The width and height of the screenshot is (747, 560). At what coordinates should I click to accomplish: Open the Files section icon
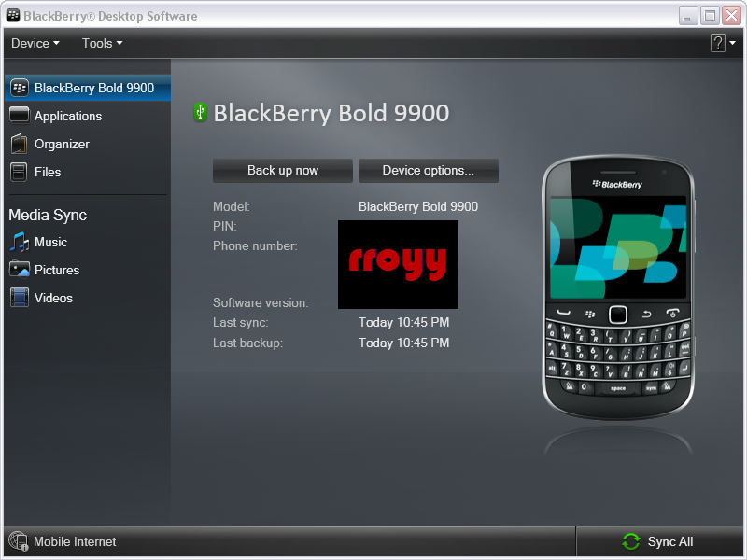tap(21, 172)
